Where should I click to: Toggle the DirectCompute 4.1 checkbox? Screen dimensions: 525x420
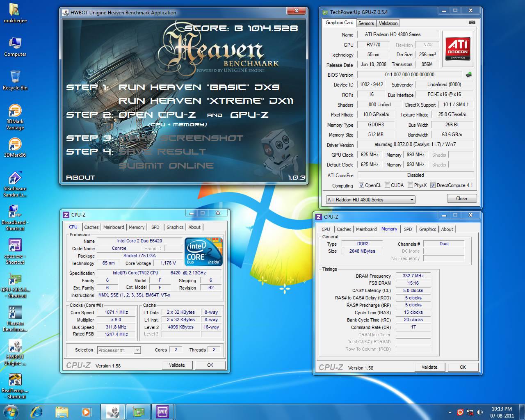point(433,185)
